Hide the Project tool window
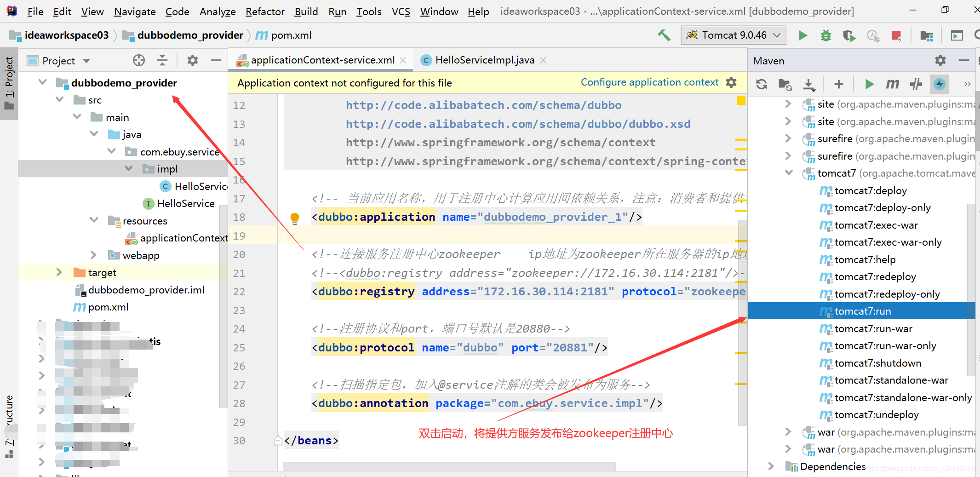Viewport: 980px width, 477px height. [216, 60]
